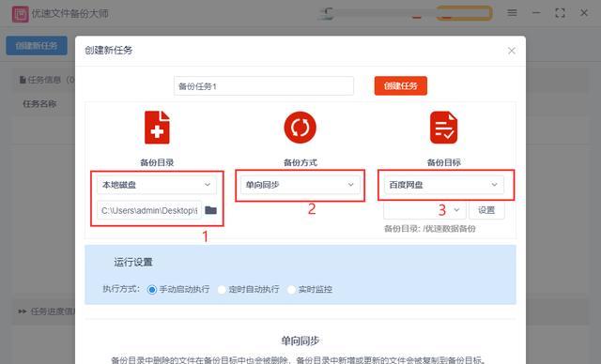Select 定时自动执行 radio option
Image resolution: width=601 pixels, height=364 pixels.
[222, 289]
